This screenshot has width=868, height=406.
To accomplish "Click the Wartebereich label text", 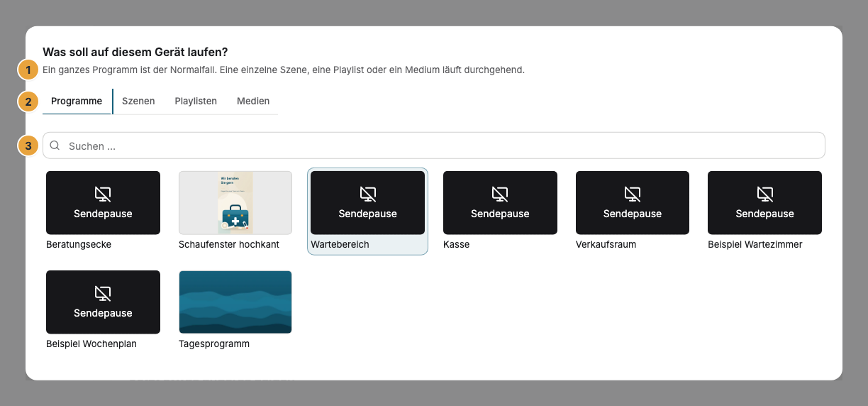I will (x=340, y=244).
